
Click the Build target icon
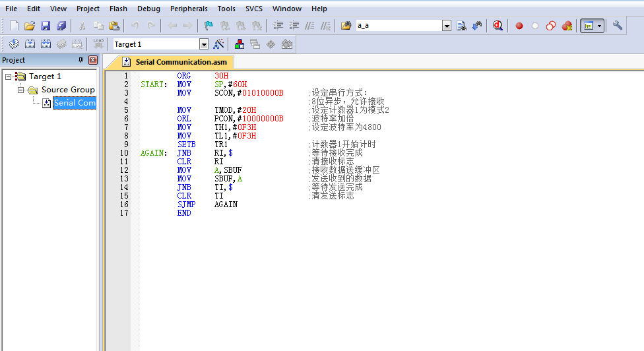pos(30,44)
